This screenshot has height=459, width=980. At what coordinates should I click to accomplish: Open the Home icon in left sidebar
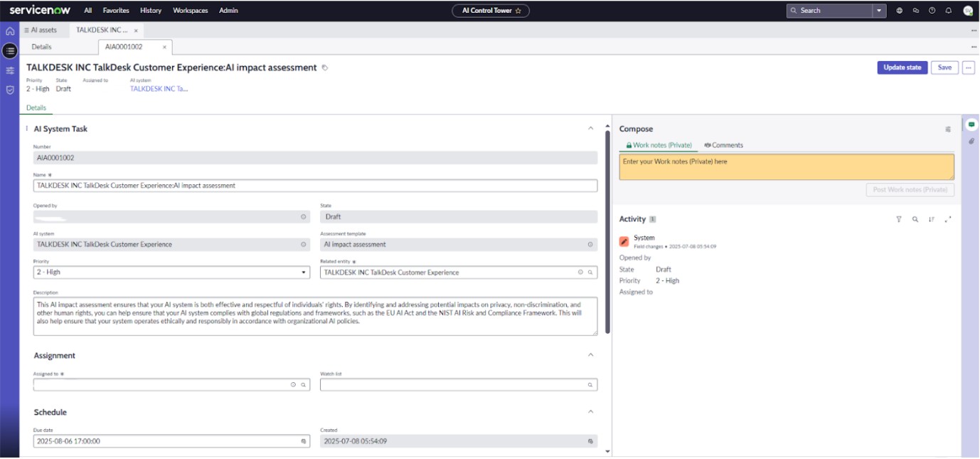click(x=10, y=31)
